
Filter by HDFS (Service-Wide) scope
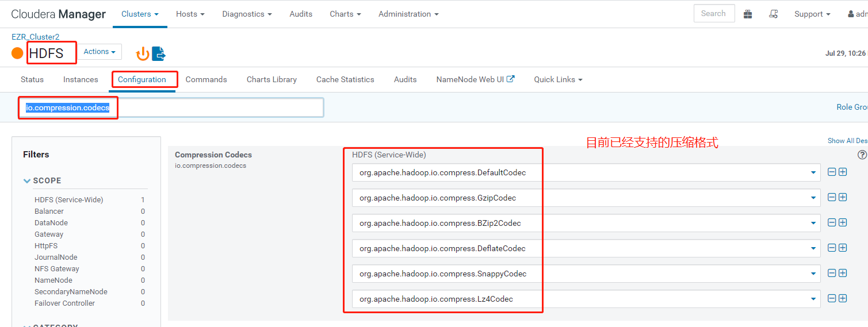pos(69,200)
